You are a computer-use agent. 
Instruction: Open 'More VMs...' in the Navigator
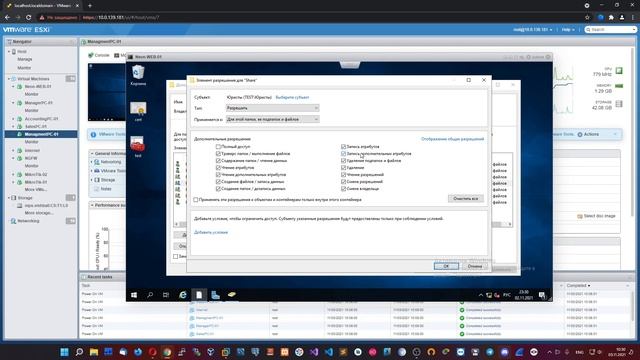pyautogui.click(x=36, y=190)
